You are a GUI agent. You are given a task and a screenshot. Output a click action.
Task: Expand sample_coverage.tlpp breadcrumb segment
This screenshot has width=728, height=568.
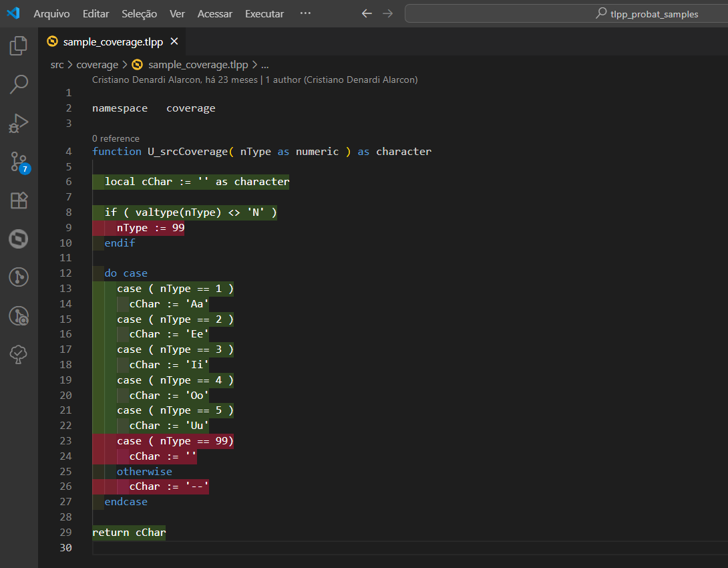click(198, 65)
